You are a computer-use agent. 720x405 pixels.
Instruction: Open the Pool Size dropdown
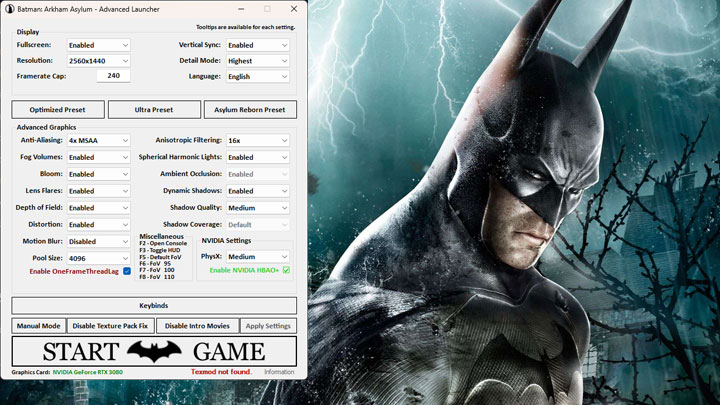[99, 258]
